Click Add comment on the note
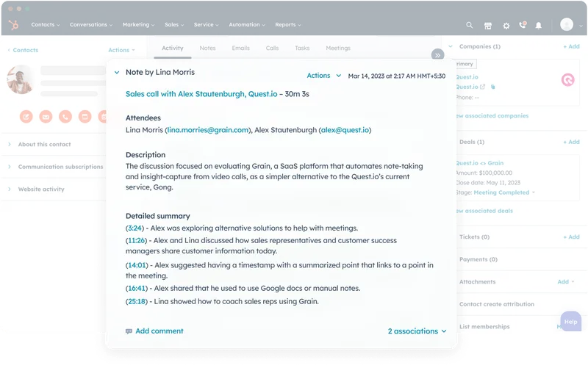The height and width of the screenshot is (368, 588). coord(159,331)
